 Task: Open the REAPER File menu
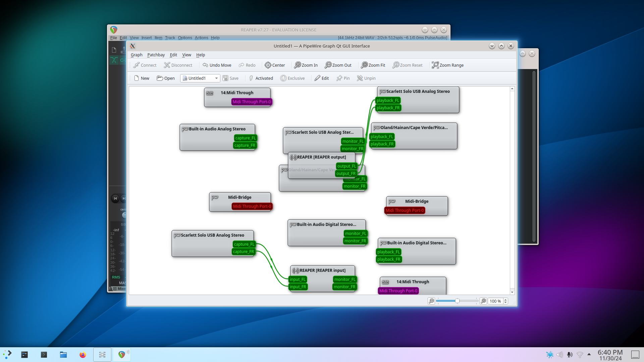point(114,38)
